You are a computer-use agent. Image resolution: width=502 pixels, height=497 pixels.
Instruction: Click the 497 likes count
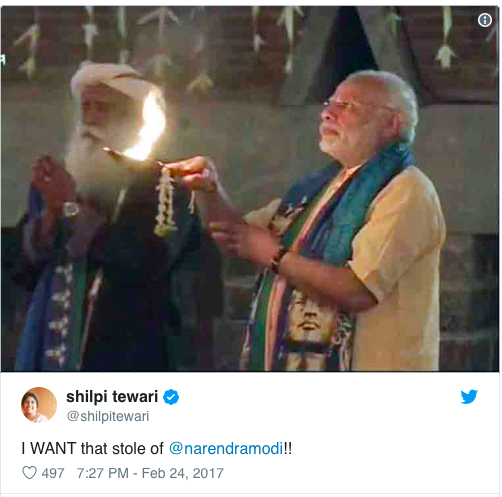(53, 473)
